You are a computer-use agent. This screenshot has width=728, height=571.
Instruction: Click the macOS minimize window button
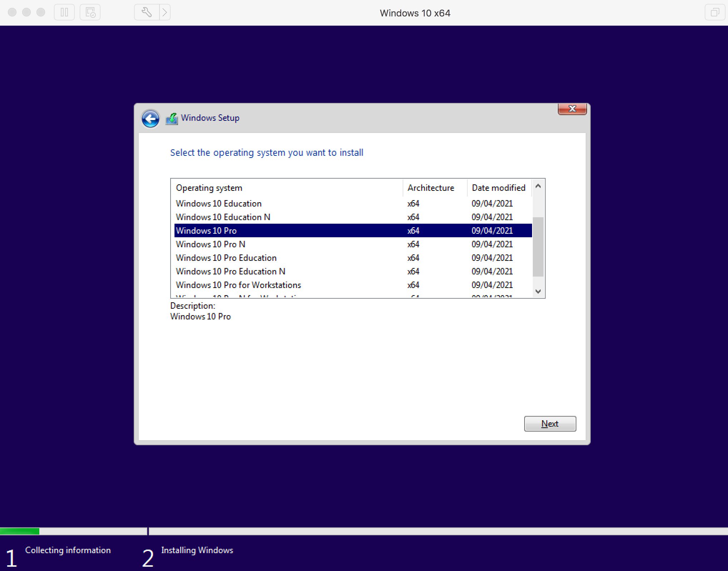coord(26,13)
